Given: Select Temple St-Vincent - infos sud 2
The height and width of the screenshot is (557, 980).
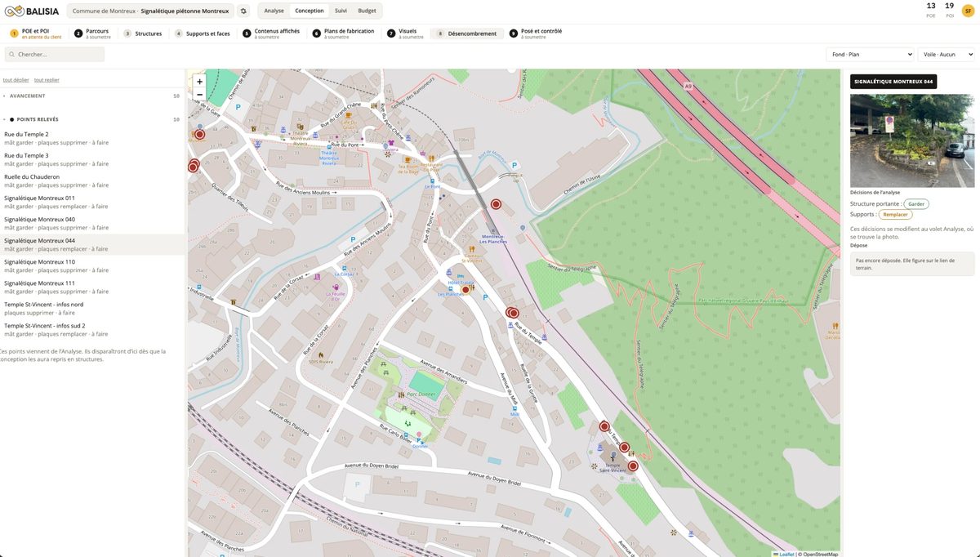Looking at the screenshot, I should coord(92,329).
